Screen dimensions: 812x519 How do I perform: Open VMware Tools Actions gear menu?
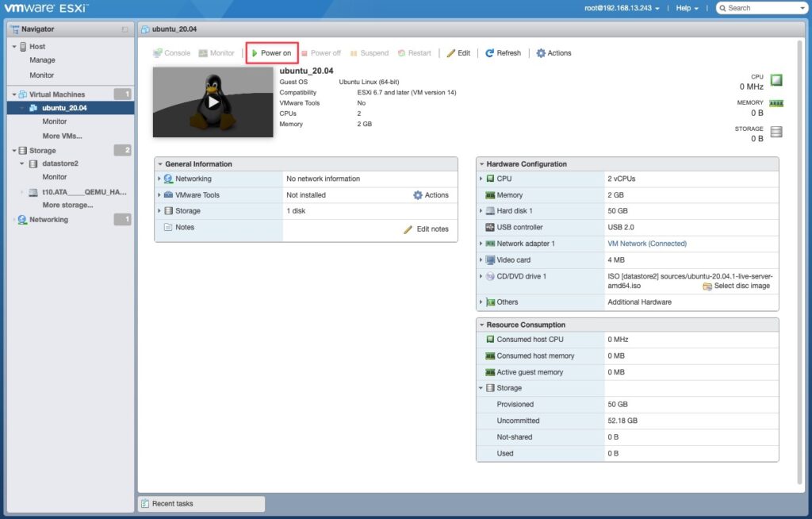431,195
